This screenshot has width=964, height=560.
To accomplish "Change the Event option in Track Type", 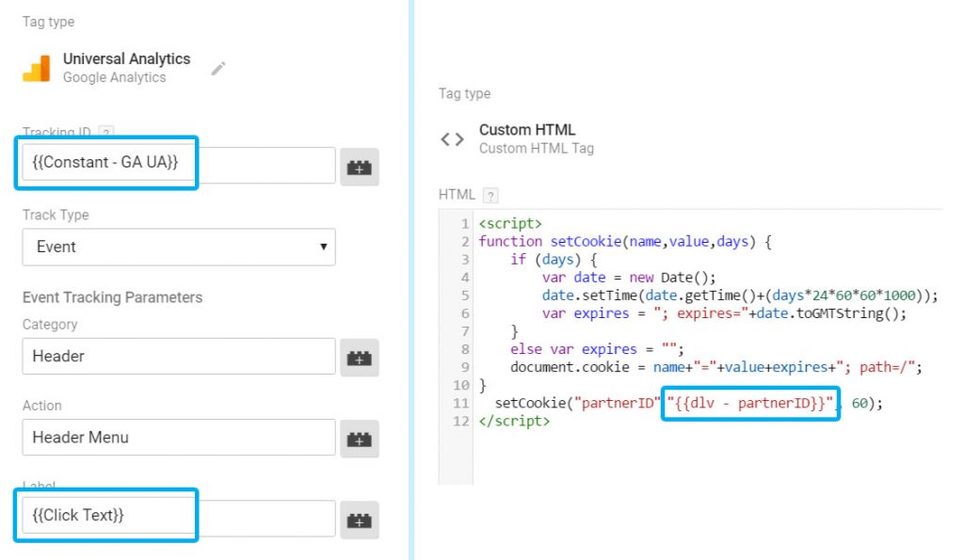I will 55,247.
